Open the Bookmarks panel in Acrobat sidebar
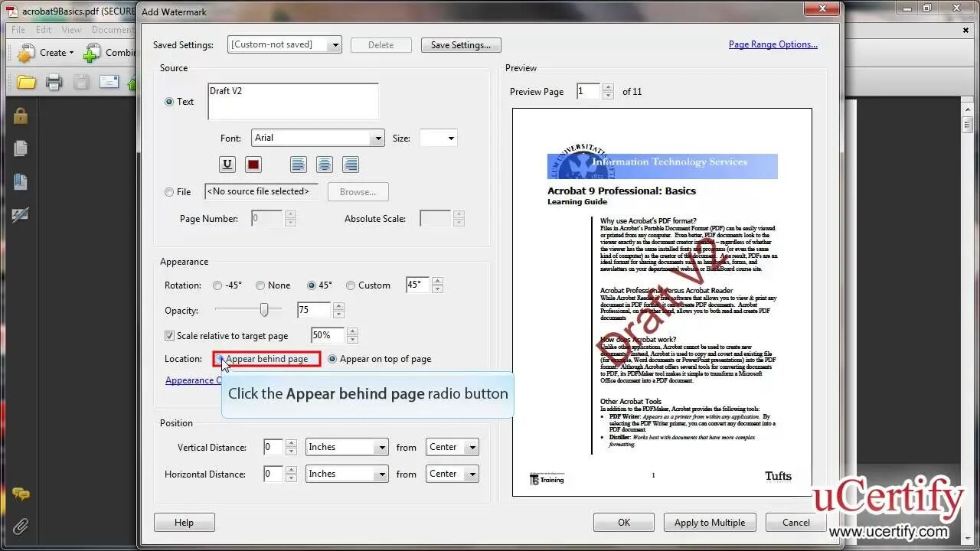The width and height of the screenshot is (980, 551). 20,181
